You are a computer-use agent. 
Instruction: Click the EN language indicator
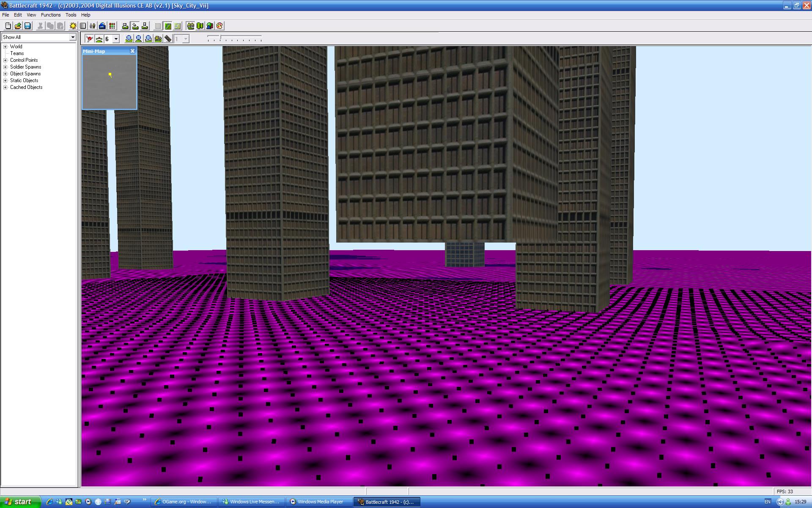pyautogui.click(x=767, y=502)
